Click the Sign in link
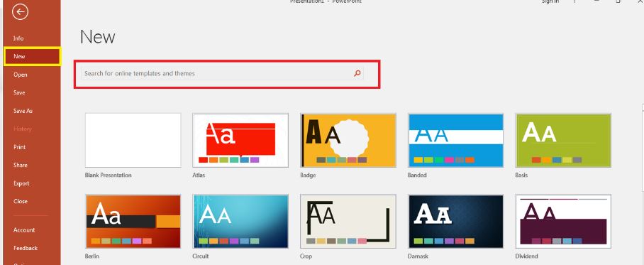 550,1
